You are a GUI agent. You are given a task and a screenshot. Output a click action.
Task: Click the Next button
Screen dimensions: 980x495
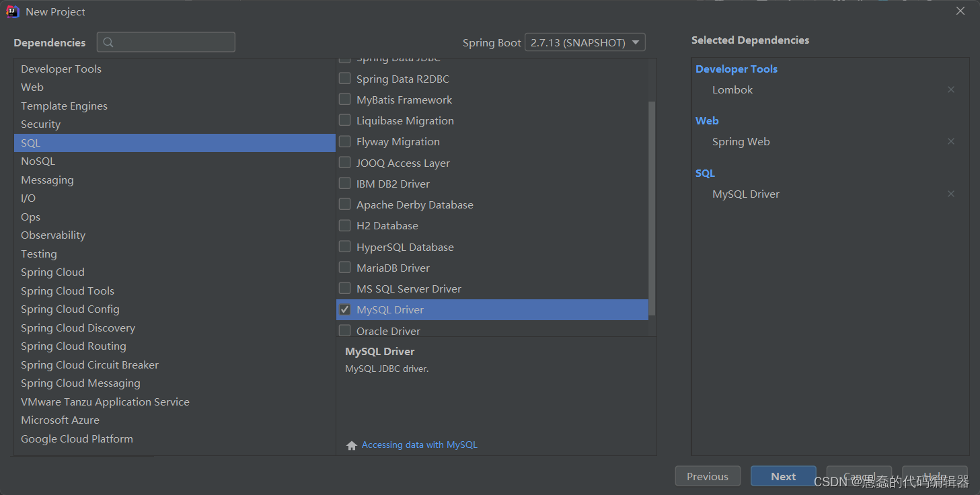783,476
